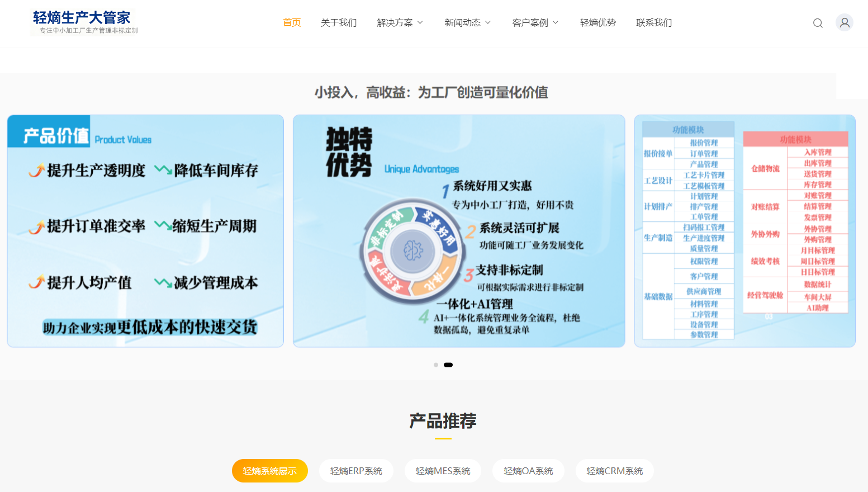
Task: Select the 轻熵CRM系统 tab
Action: pyautogui.click(x=615, y=471)
